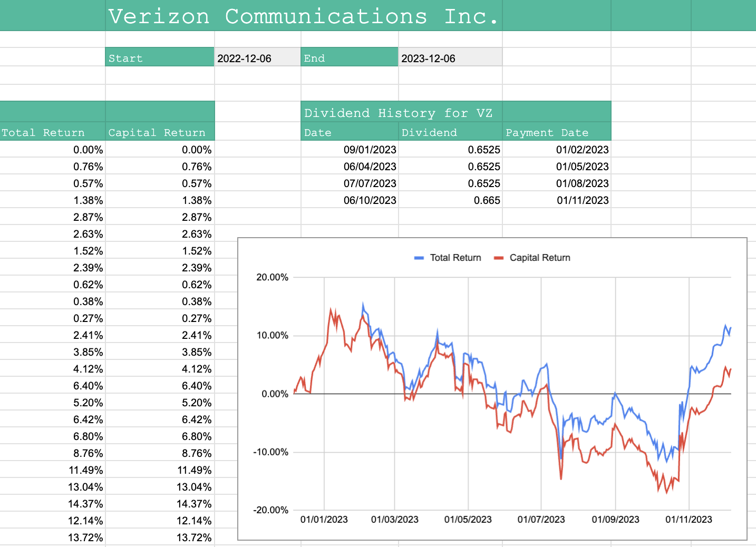Select the green End label cell
The width and height of the screenshot is (756, 547).
pos(349,58)
